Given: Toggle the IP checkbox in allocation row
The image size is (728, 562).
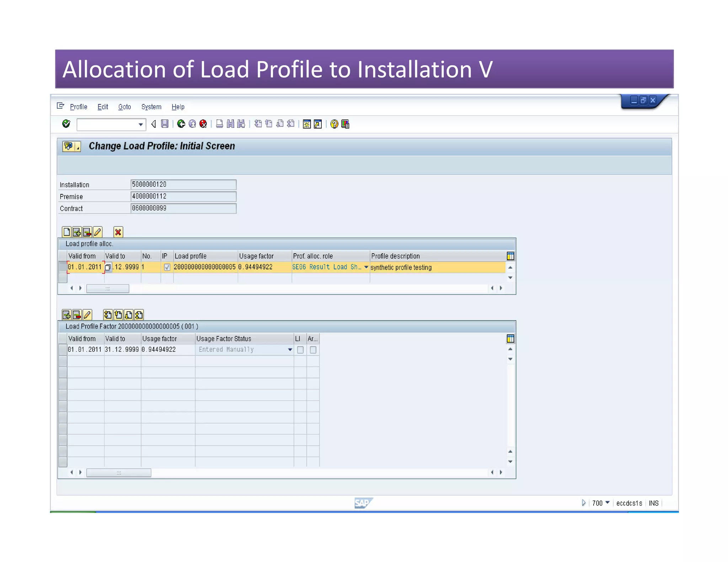Looking at the screenshot, I should click(x=167, y=267).
